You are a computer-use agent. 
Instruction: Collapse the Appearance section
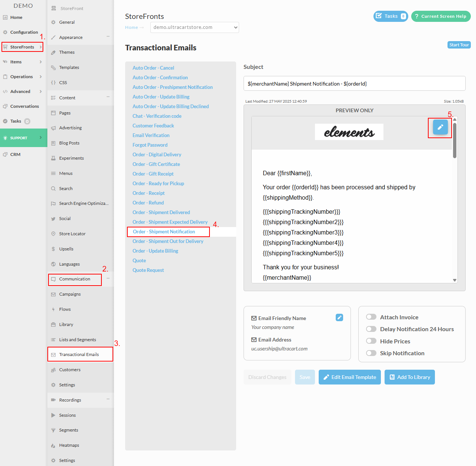[x=108, y=36]
